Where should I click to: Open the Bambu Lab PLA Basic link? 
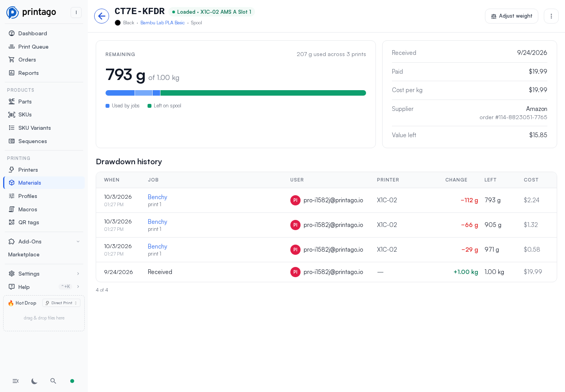pos(162,23)
